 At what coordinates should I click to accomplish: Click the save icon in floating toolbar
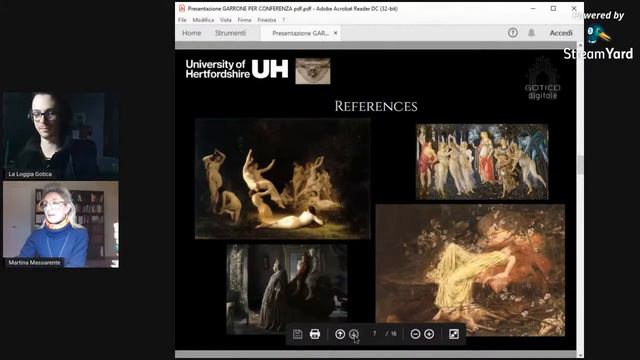298,334
